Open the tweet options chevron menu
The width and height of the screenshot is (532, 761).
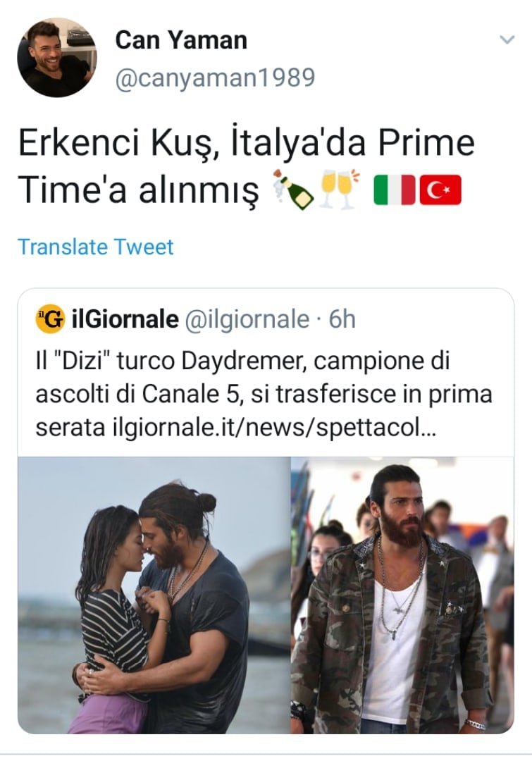click(507, 40)
